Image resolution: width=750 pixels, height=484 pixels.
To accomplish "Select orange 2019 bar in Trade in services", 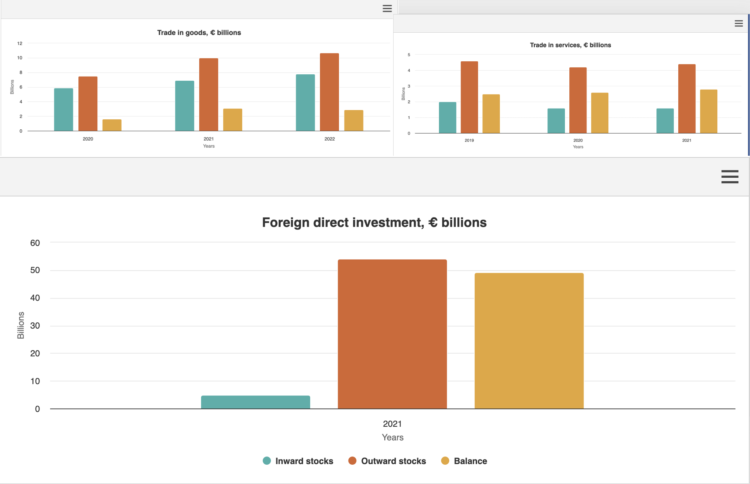I will pos(469,97).
